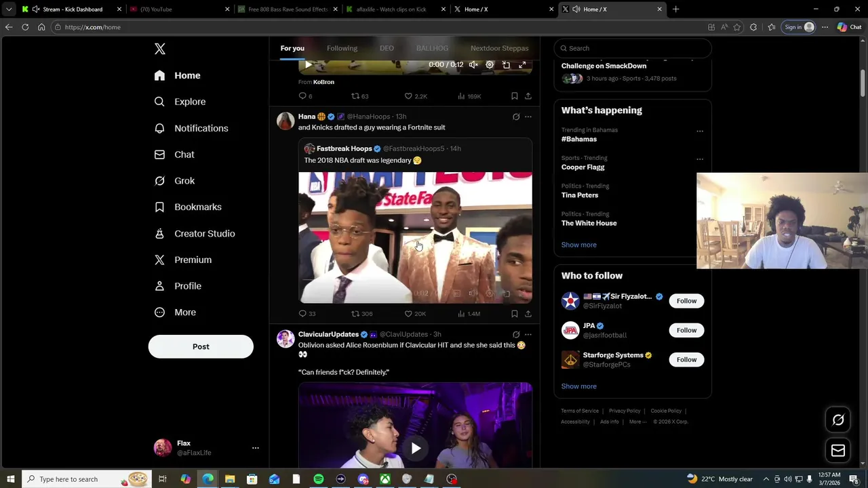Open account options next to Flax
The image size is (868, 488).
coord(255,448)
